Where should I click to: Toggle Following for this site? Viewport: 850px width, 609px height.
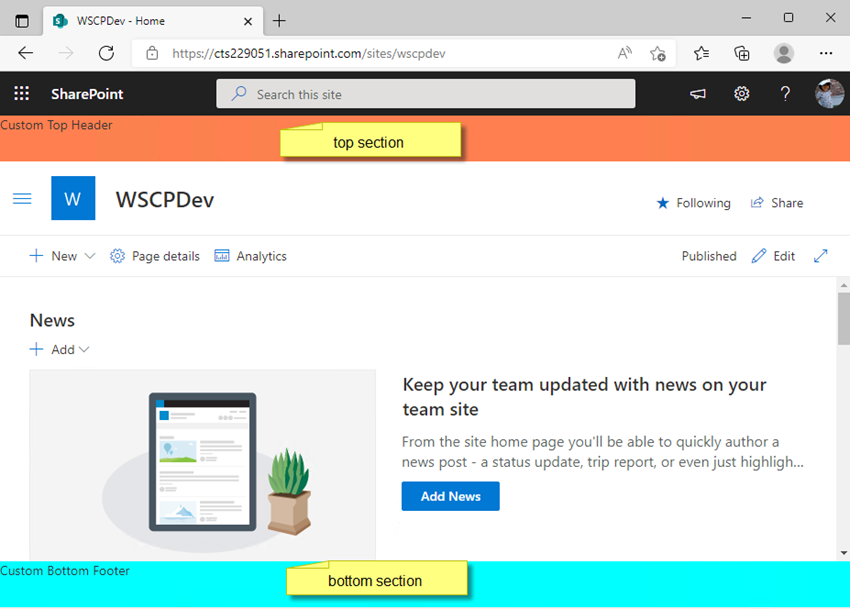[693, 203]
